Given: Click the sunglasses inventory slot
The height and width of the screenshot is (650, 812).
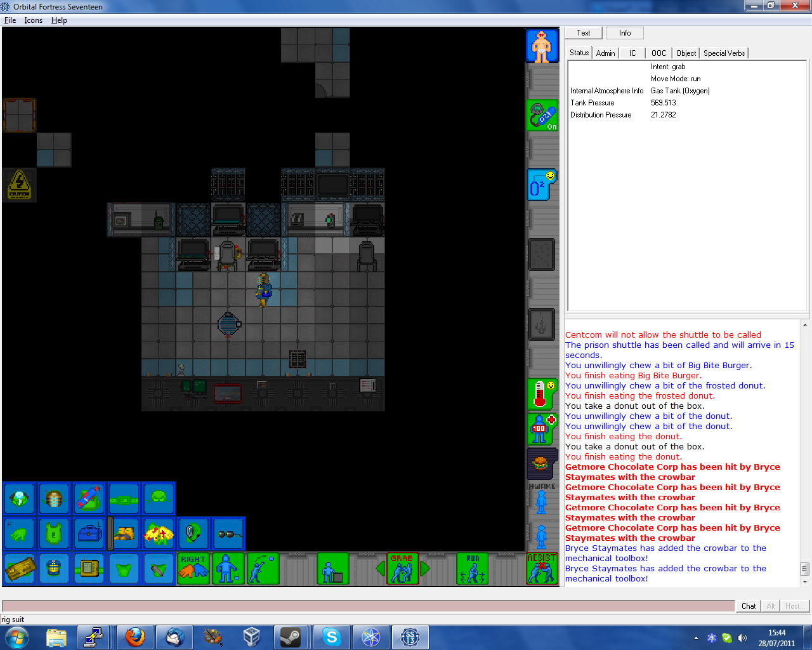Looking at the screenshot, I should pos(228,534).
